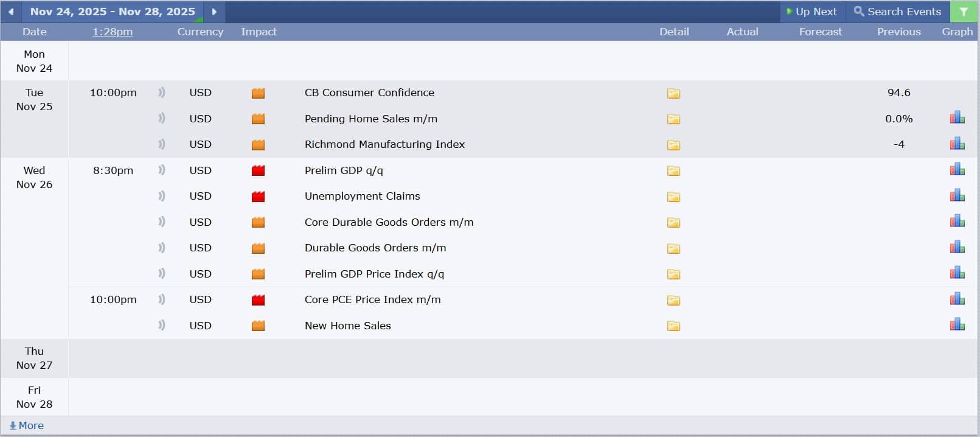
Task: Toggle sound alert for New Home Sales
Action: tap(162, 326)
